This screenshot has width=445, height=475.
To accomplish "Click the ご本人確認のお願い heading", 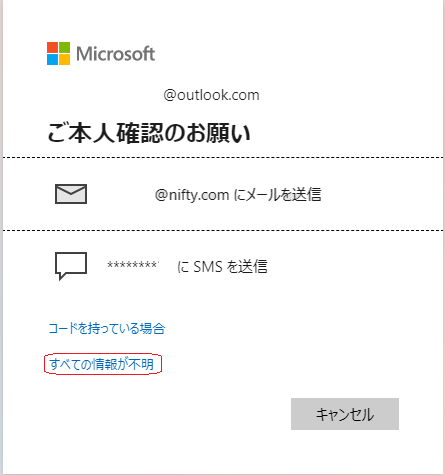I will pyautogui.click(x=149, y=133).
